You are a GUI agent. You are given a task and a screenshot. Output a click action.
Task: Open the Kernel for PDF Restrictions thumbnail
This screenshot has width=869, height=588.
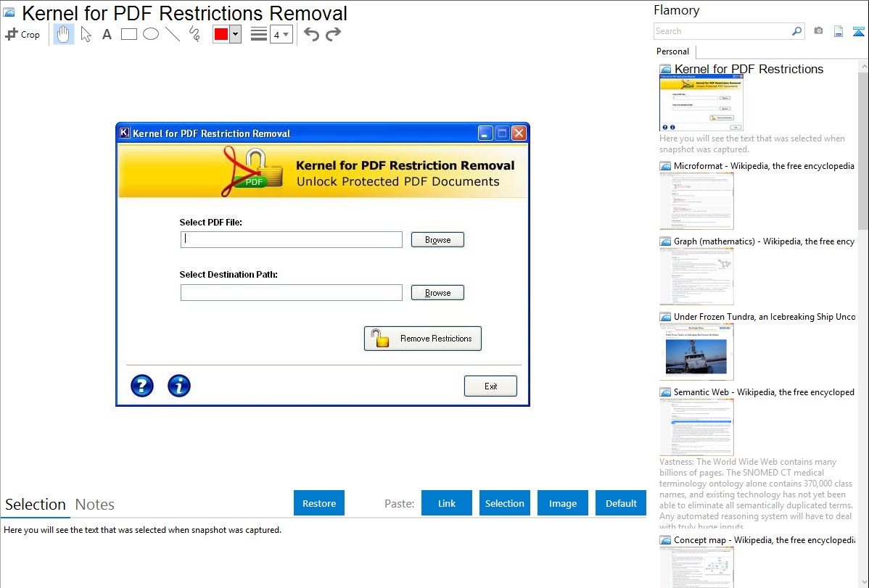coord(701,103)
